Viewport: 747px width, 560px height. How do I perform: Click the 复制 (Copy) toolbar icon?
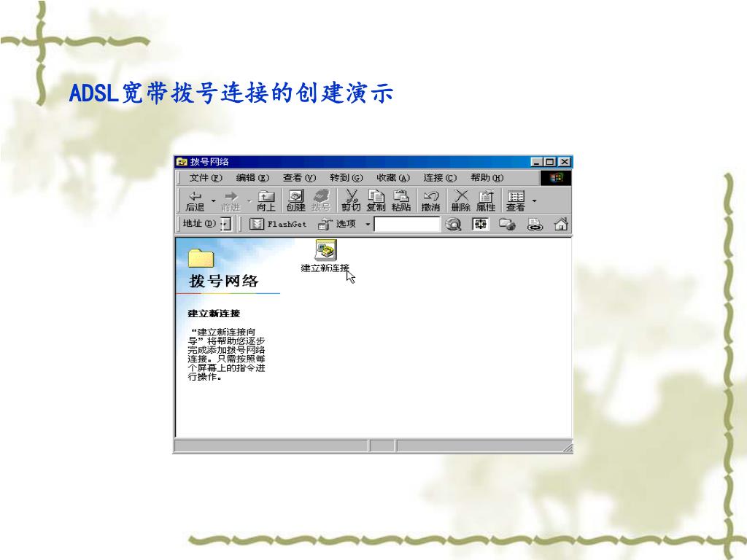(x=376, y=201)
